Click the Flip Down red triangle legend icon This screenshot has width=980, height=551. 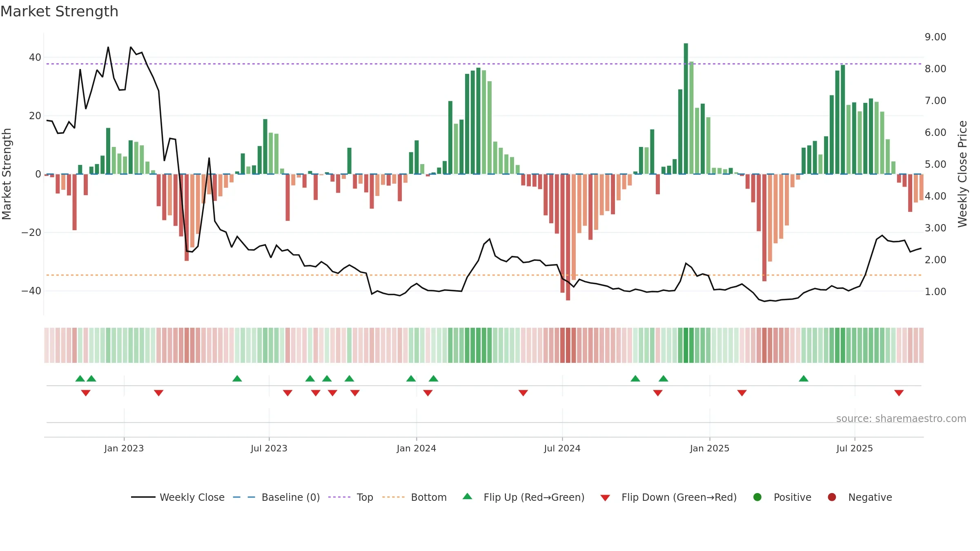[605, 498]
